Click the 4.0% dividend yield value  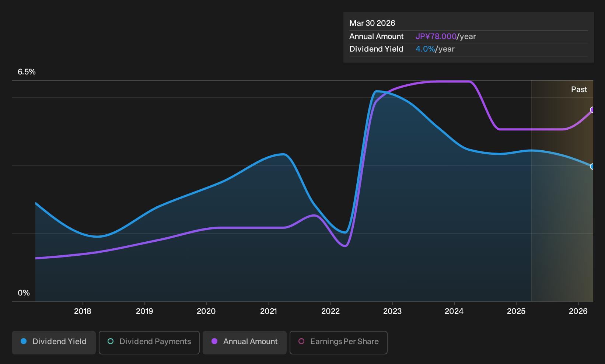coord(425,49)
